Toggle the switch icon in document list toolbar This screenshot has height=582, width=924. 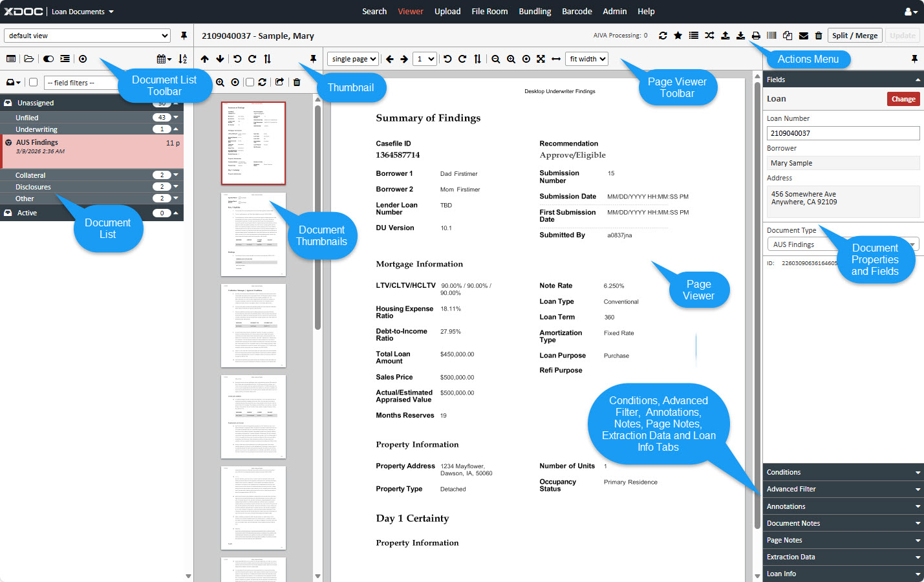tap(48, 59)
